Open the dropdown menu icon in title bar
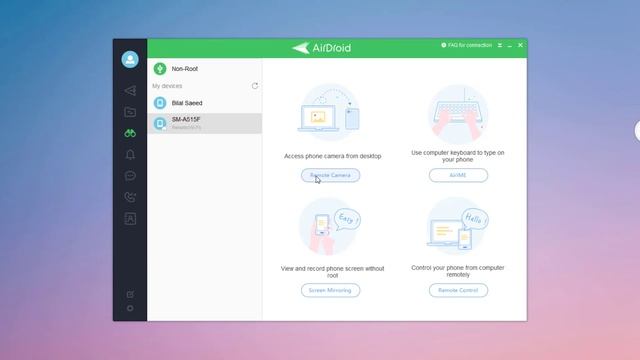640x360 pixels. click(x=500, y=45)
